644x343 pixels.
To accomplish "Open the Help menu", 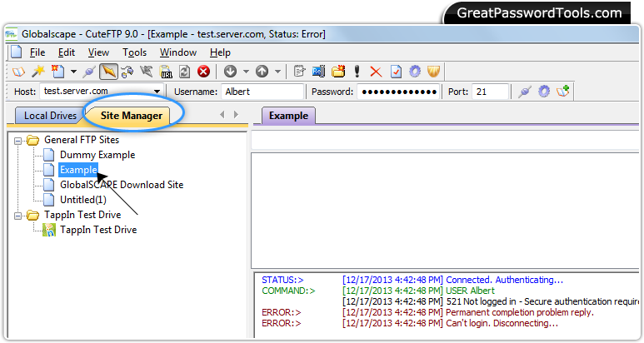I will tap(220, 52).
